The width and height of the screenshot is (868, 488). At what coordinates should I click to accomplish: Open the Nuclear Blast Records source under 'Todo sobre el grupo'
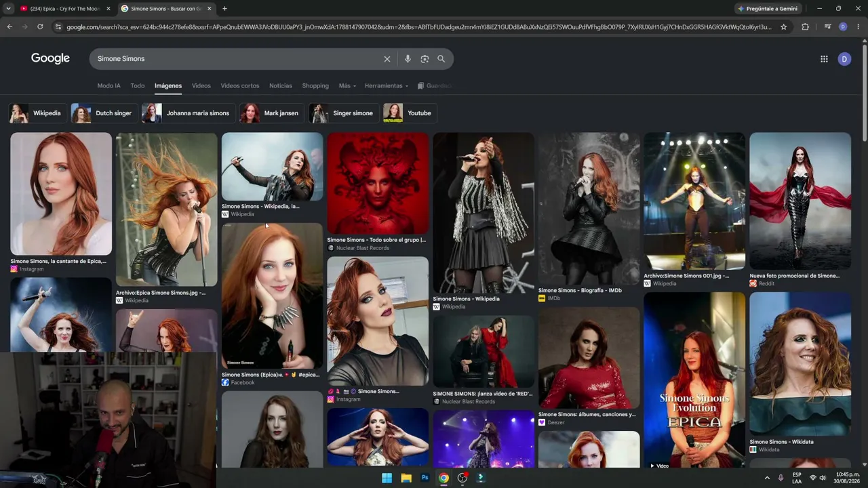pyautogui.click(x=359, y=248)
